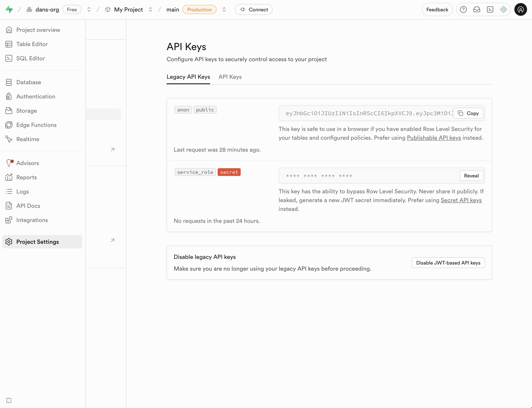Reveal the service_role secret key
The height and width of the screenshot is (408, 532).
[x=471, y=175]
